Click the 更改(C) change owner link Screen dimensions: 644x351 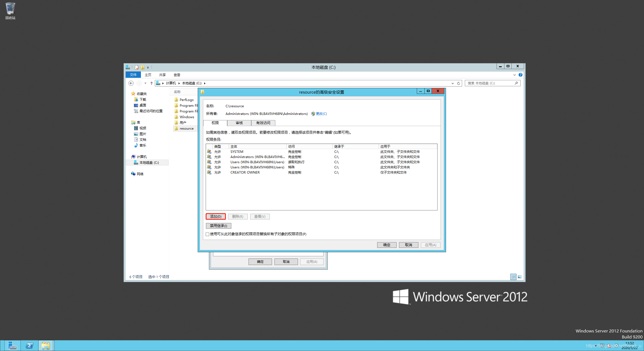pyautogui.click(x=321, y=114)
